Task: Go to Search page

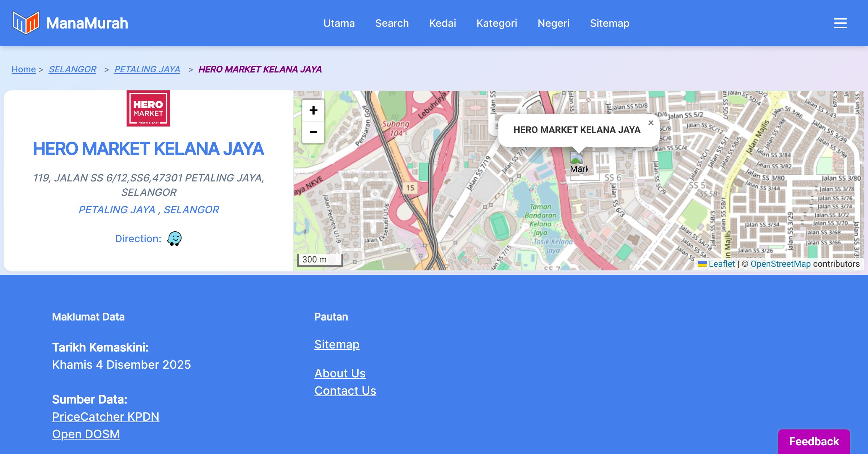Action: (392, 23)
